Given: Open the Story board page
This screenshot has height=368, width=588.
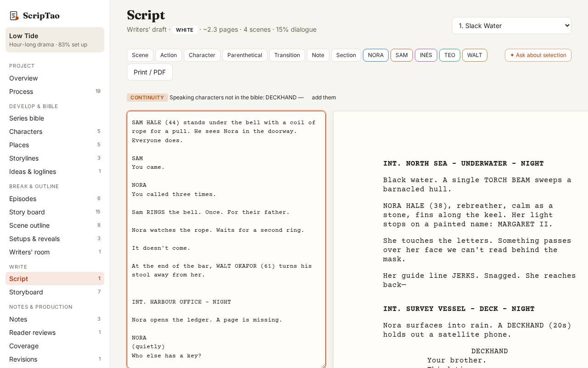Looking at the screenshot, I should click(55, 212).
